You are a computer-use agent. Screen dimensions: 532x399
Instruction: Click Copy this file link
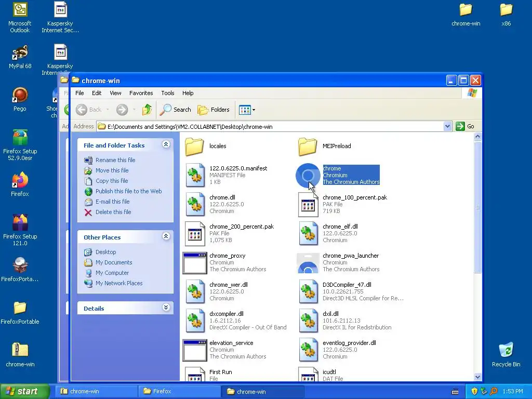click(112, 181)
